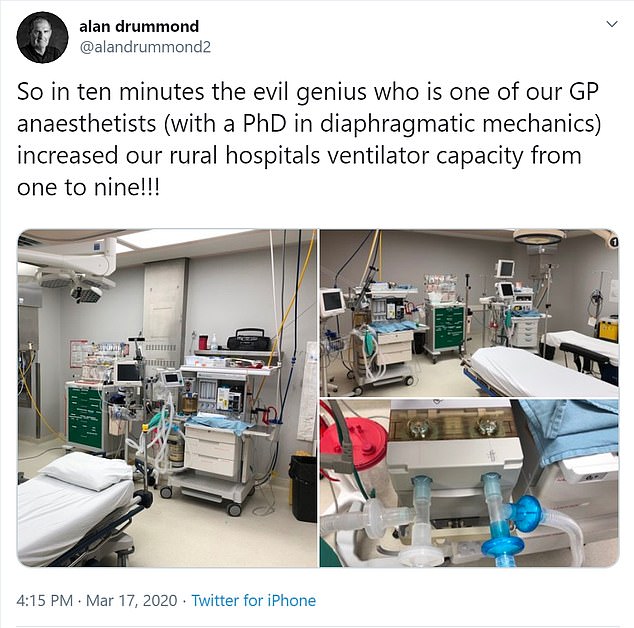Select the Mar 17, 2020 date
634x628 pixels.
pyautogui.click(x=132, y=601)
